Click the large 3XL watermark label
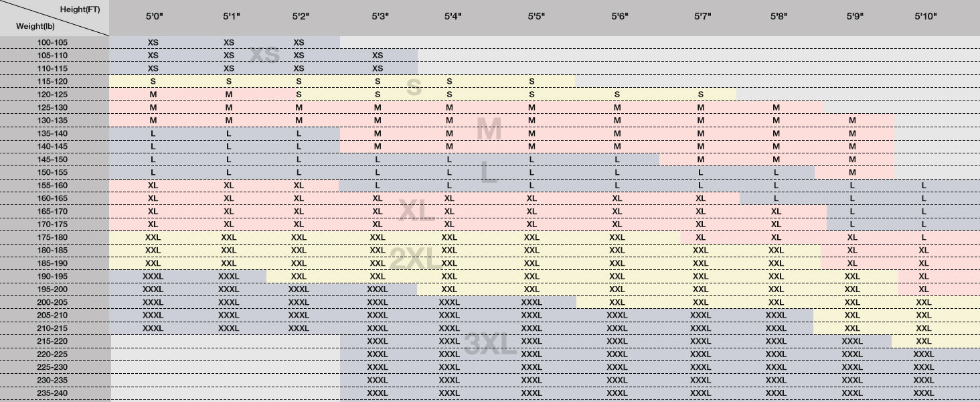The image size is (980, 402). [x=490, y=345]
